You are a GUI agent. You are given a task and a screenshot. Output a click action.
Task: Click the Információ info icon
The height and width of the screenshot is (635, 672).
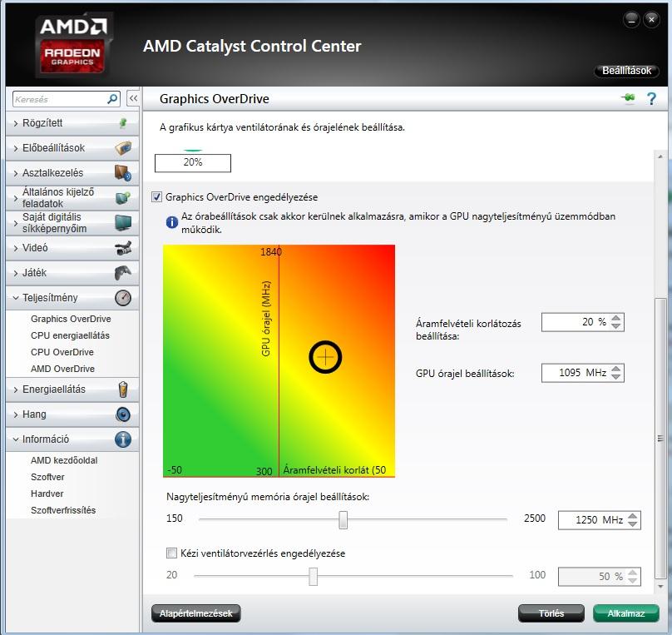123,439
